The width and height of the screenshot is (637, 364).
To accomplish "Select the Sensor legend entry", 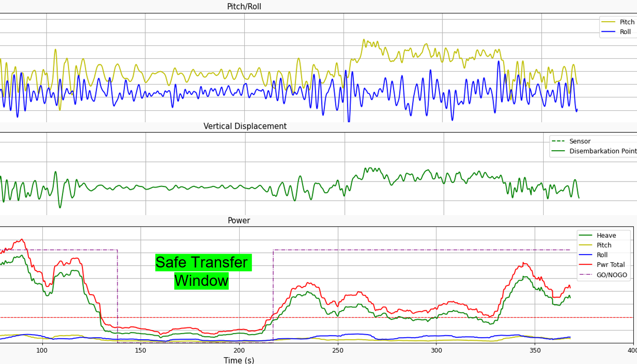I will click(580, 142).
